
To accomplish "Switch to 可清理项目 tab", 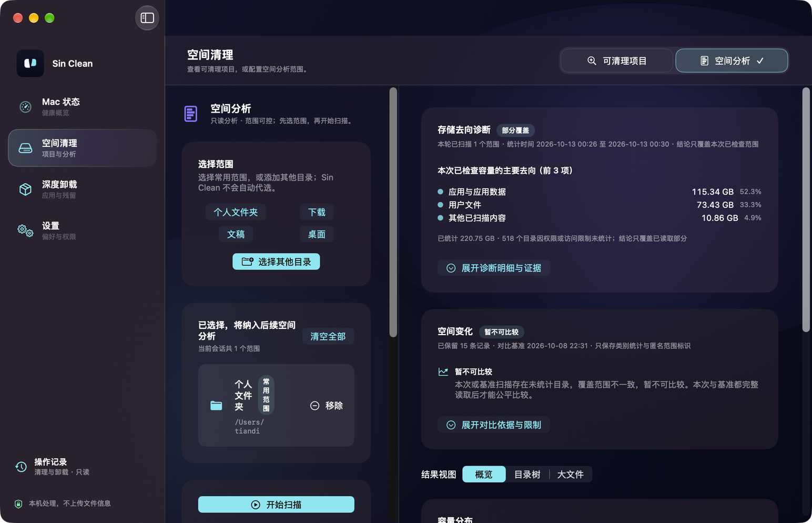I will pos(616,61).
